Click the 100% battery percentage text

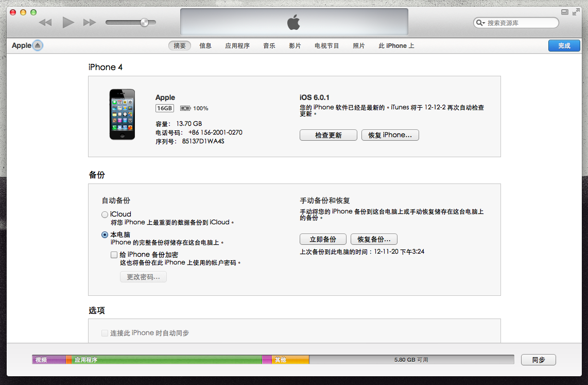click(201, 108)
